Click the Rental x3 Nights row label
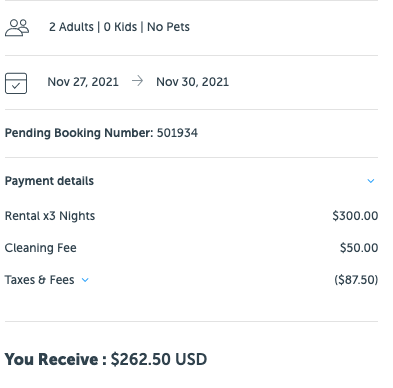 coord(50,216)
